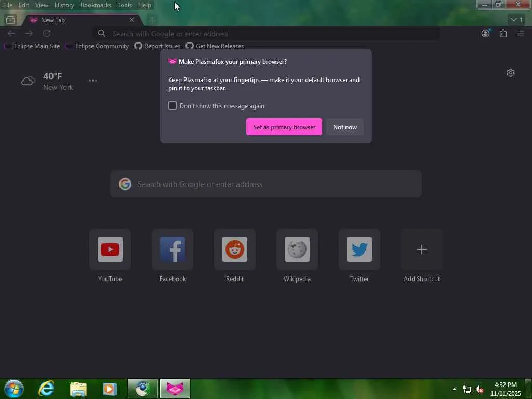532x399 pixels.
Task: Reload the page with the refresh icon
Action: point(47,33)
